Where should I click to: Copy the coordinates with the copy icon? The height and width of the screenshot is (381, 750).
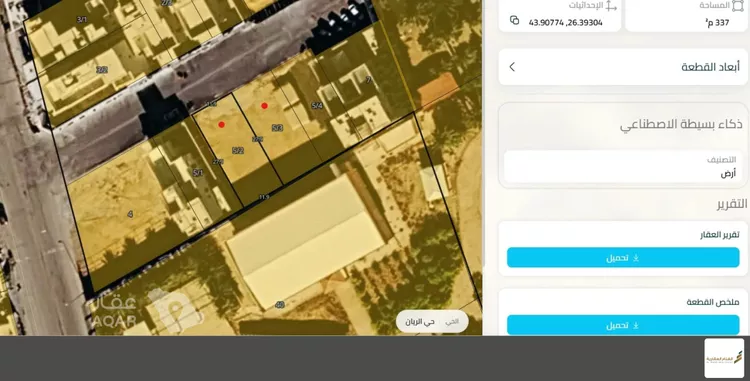coord(515,20)
